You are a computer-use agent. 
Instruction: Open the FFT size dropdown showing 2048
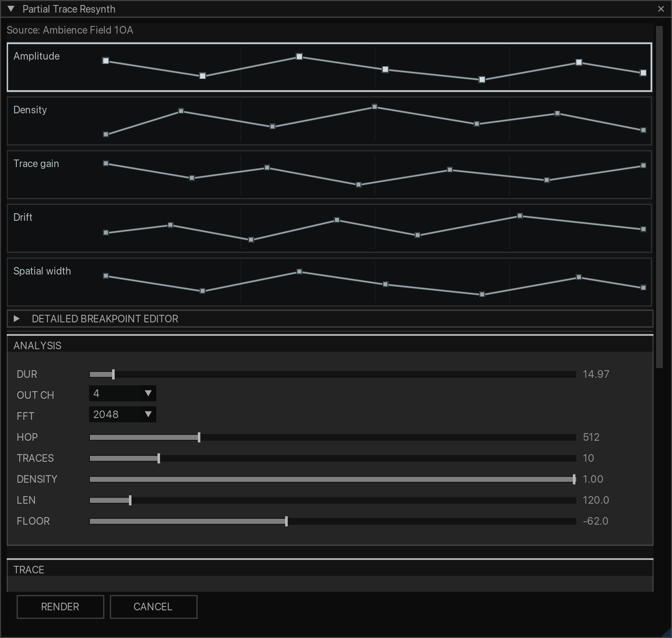point(123,414)
